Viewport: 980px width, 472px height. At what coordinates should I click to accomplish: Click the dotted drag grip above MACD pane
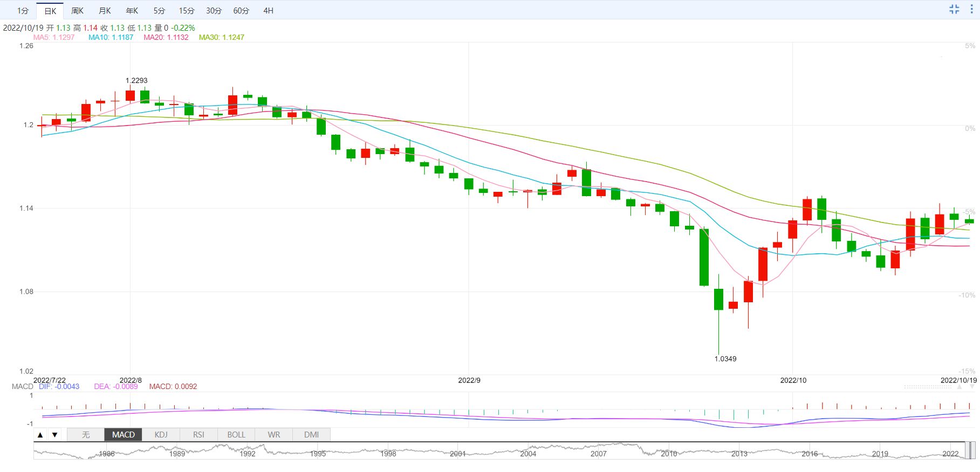[x=928, y=387]
